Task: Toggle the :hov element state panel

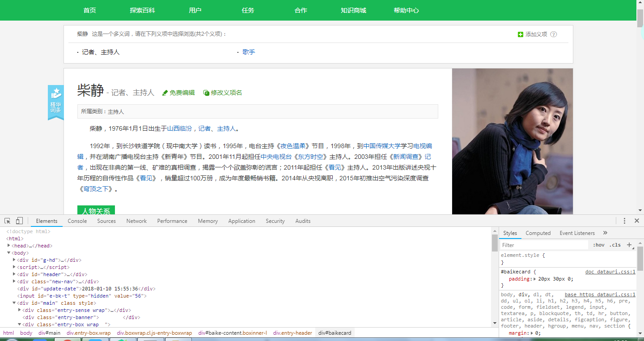Action: 599,245
